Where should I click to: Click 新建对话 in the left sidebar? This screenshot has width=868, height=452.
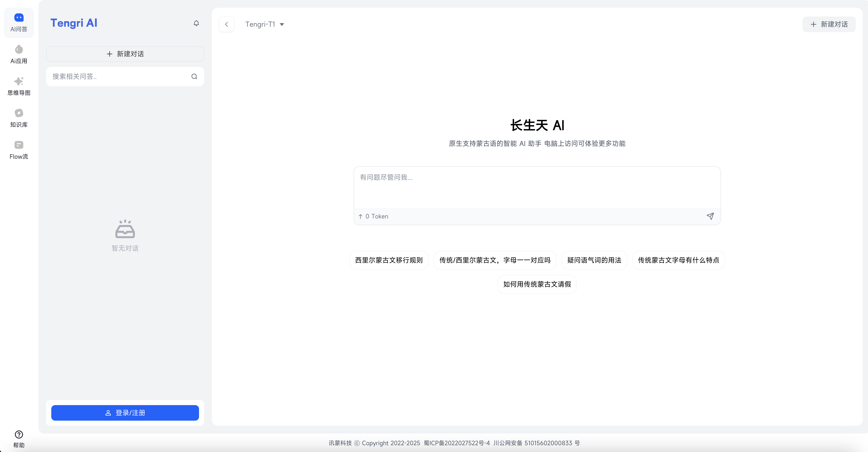125,54
